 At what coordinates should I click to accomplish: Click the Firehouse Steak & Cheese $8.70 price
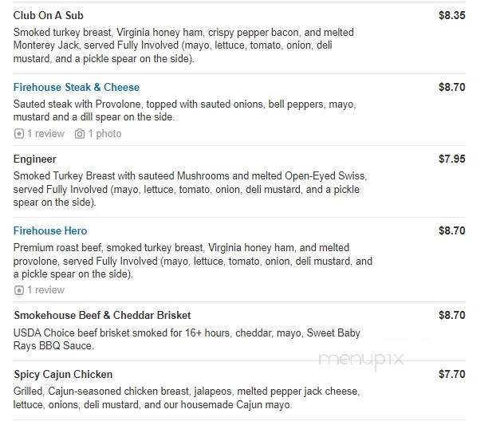tap(452, 87)
